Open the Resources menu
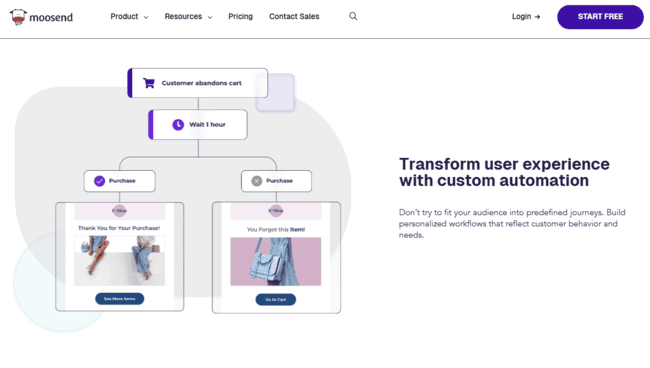 (x=183, y=17)
